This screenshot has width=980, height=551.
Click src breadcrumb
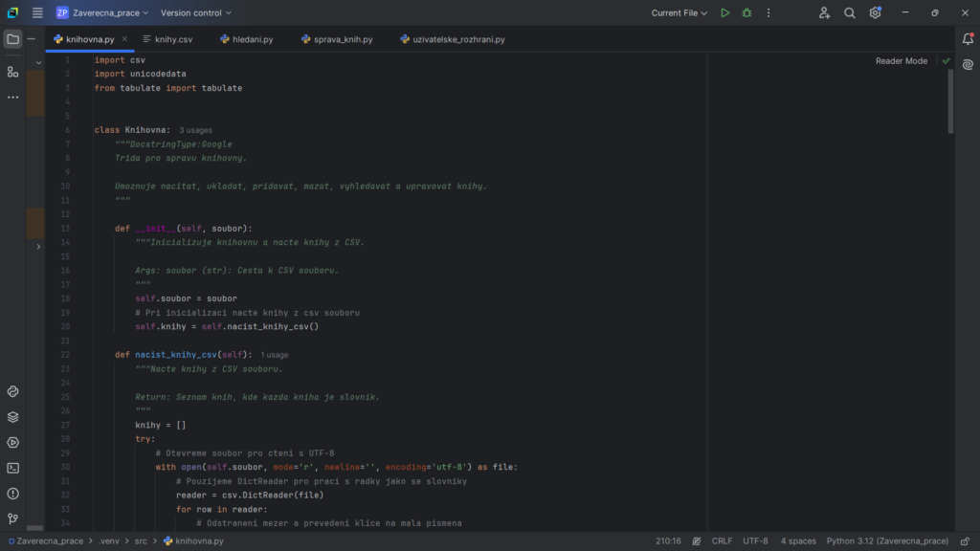point(141,541)
